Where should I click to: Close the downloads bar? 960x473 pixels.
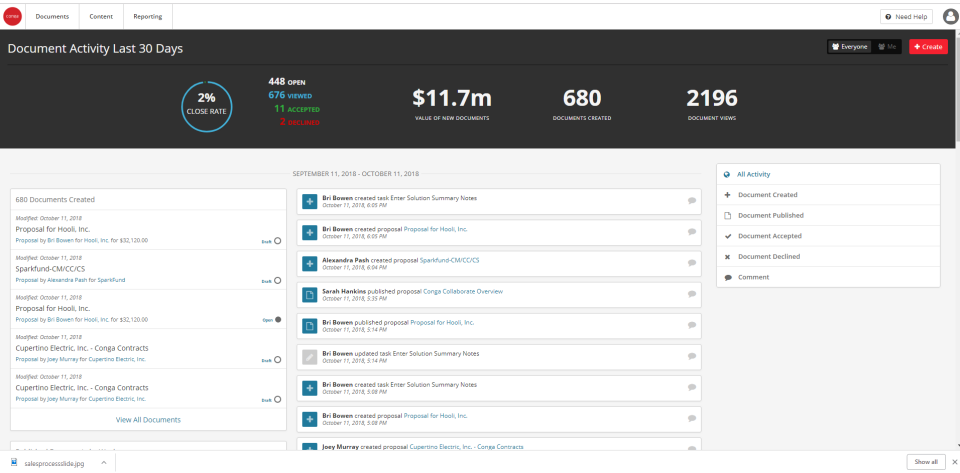[x=954, y=462]
